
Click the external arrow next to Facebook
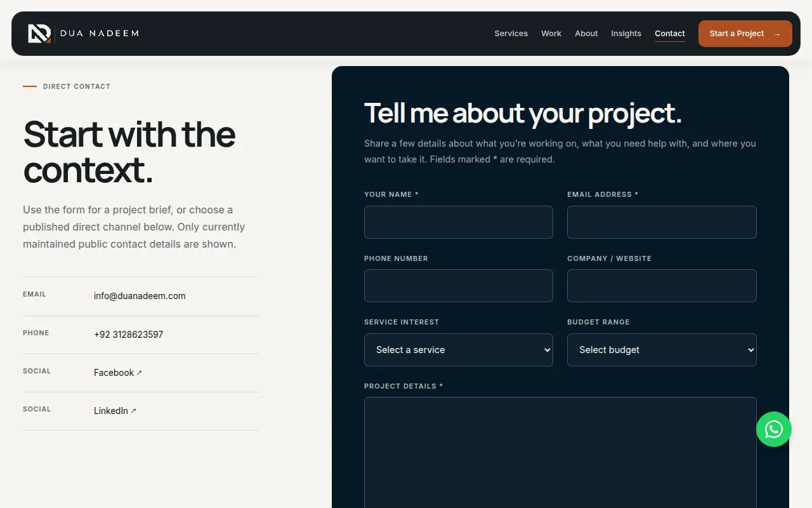[x=140, y=373]
